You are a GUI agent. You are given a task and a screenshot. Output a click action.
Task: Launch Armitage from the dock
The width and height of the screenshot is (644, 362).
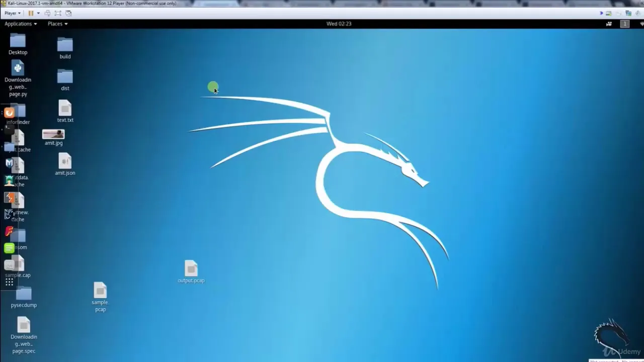[9, 180]
